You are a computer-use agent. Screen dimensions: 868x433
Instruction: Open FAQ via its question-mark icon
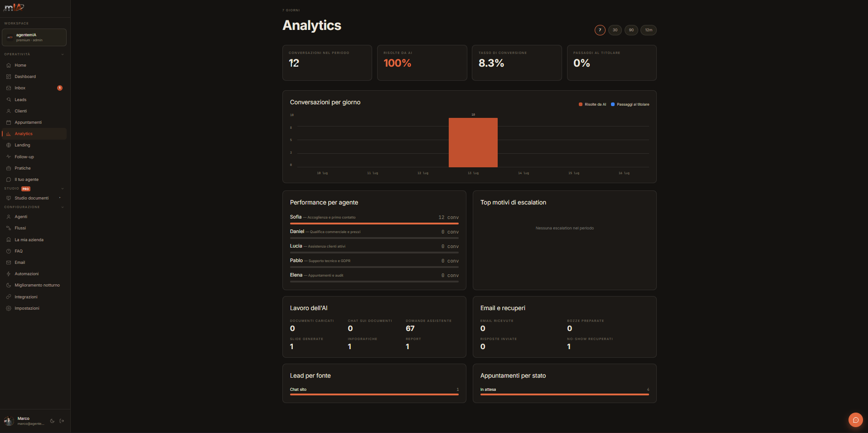click(9, 251)
